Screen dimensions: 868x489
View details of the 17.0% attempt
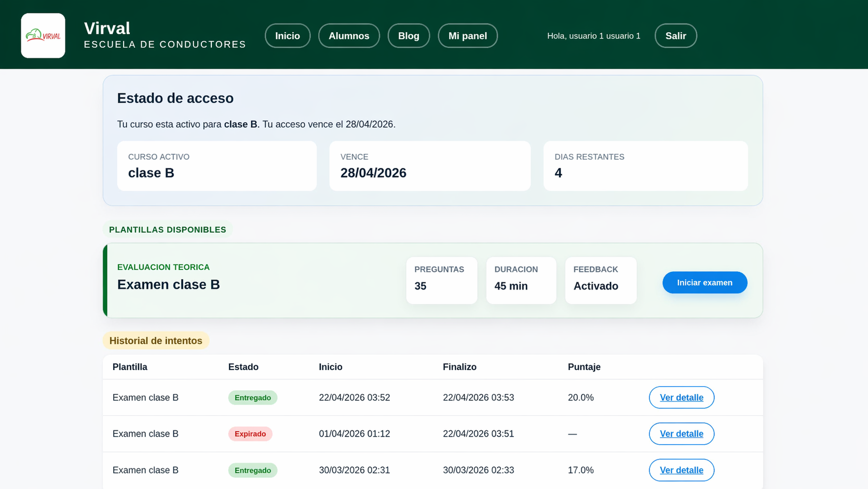(681, 470)
